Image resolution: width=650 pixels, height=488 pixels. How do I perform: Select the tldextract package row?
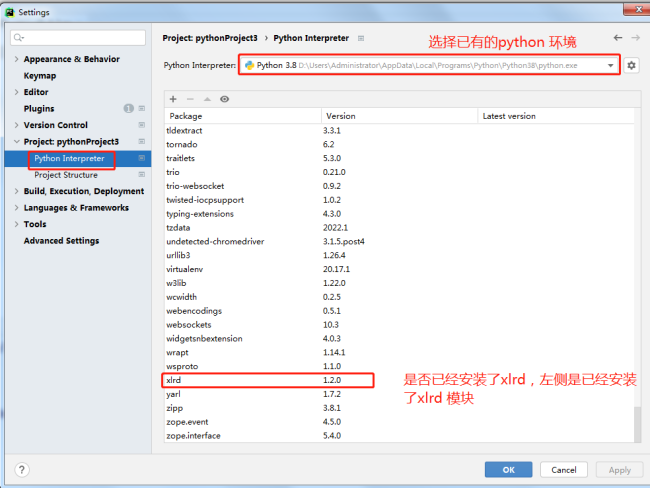(399, 130)
